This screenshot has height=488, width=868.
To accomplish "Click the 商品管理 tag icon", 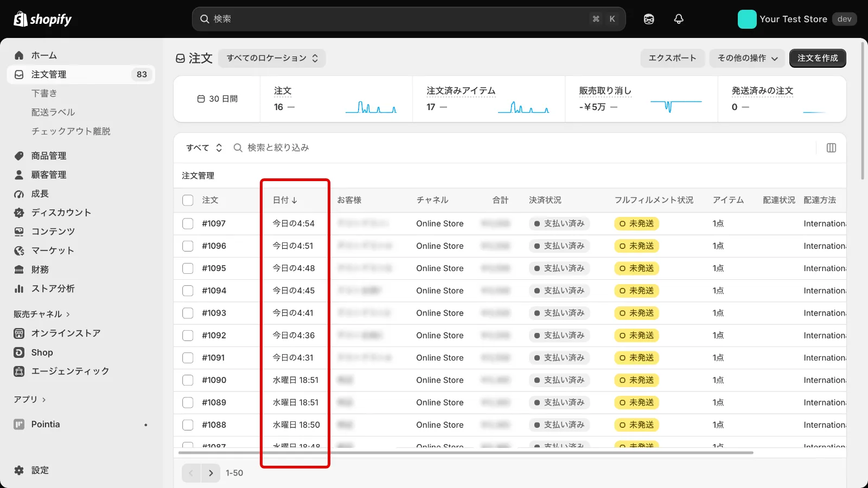I will (x=19, y=156).
